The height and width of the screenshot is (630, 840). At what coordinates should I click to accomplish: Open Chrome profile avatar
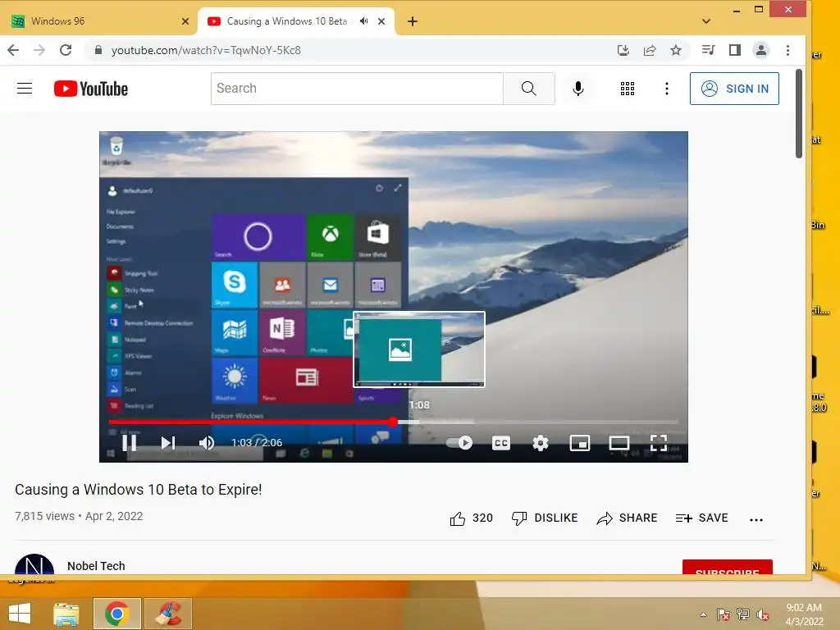click(x=761, y=50)
